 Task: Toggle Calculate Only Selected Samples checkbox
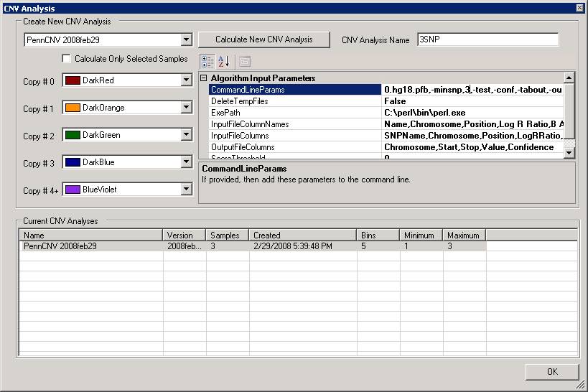click(x=66, y=59)
